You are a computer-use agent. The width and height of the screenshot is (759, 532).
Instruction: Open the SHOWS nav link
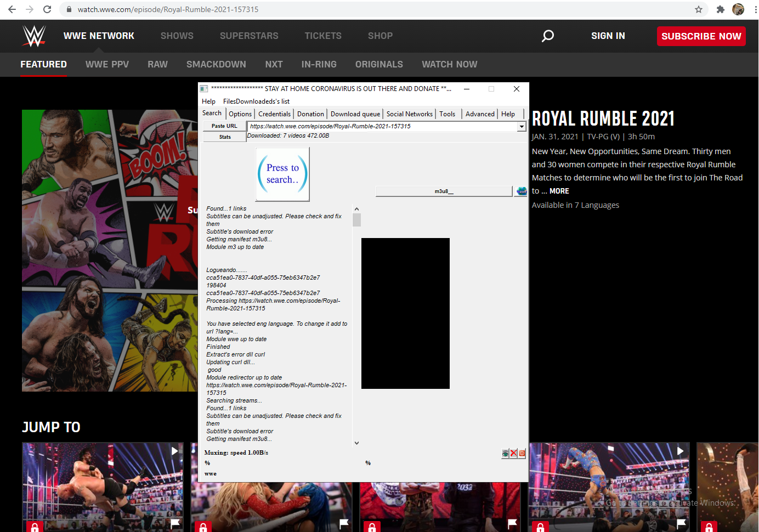[177, 36]
